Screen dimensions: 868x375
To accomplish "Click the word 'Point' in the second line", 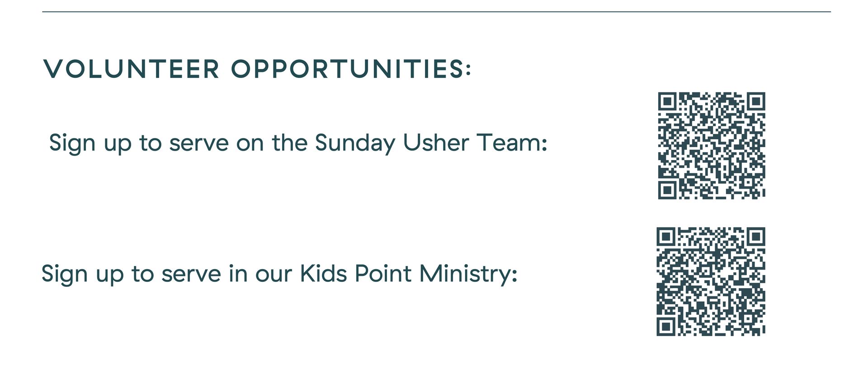I will [x=383, y=273].
